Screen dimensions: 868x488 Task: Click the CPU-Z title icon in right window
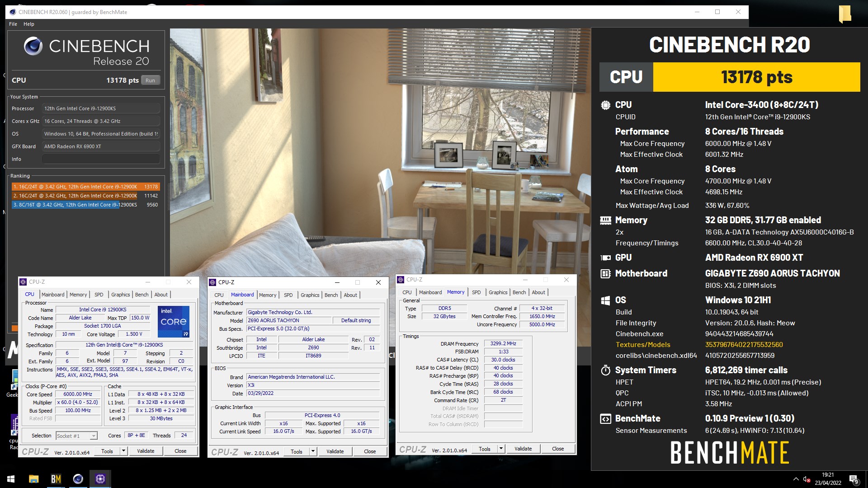[401, 280]
